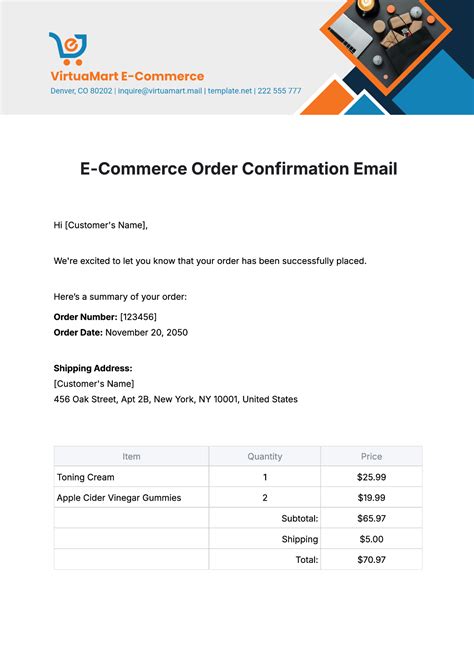Select the Apple Cider Vinegar Gummies cell

coord(131,497)
